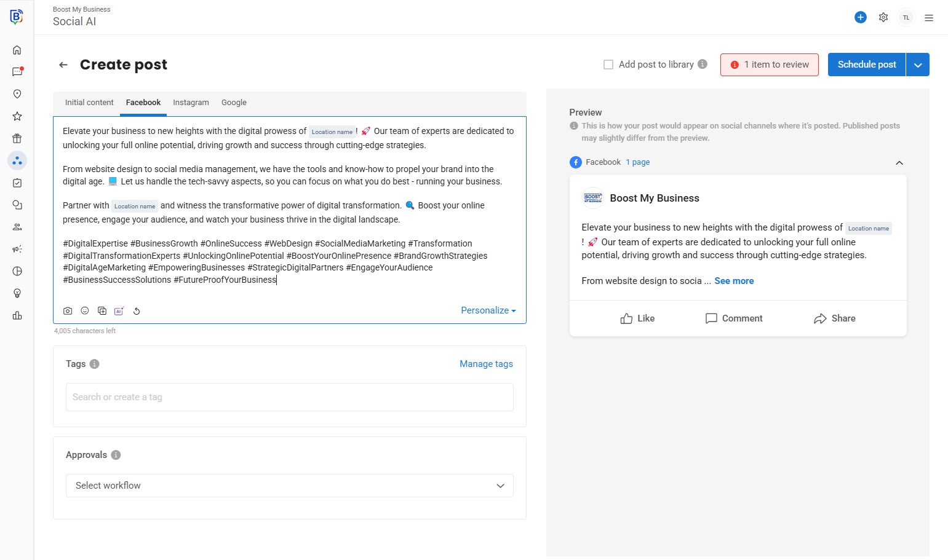Click the settings gear in top bar
Viewport: 948px width, 560px height.
pyautogui.click(x=883, y=17)
